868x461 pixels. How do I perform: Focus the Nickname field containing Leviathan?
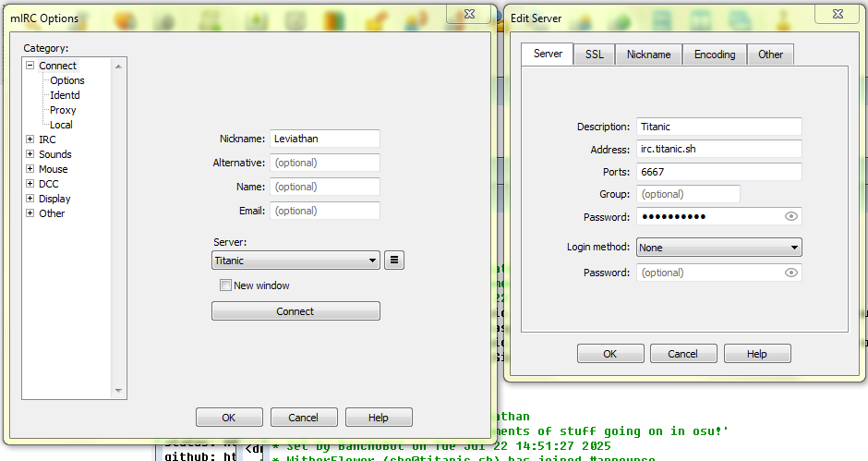tap(325, 139)
